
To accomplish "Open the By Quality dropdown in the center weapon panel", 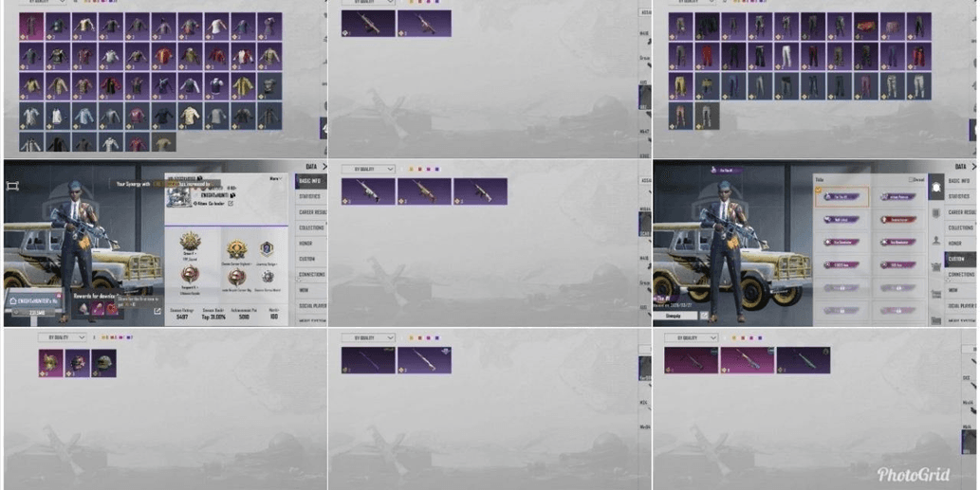I will click(x=368, y=169).
